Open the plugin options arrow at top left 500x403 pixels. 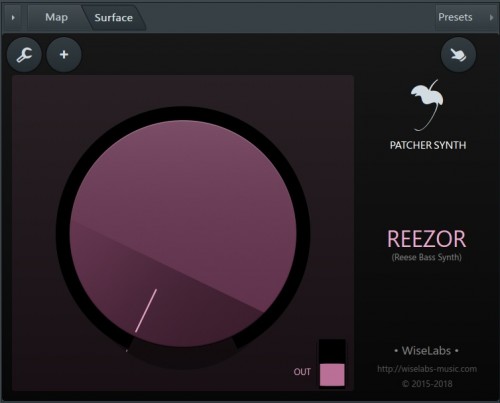[13, 17]
